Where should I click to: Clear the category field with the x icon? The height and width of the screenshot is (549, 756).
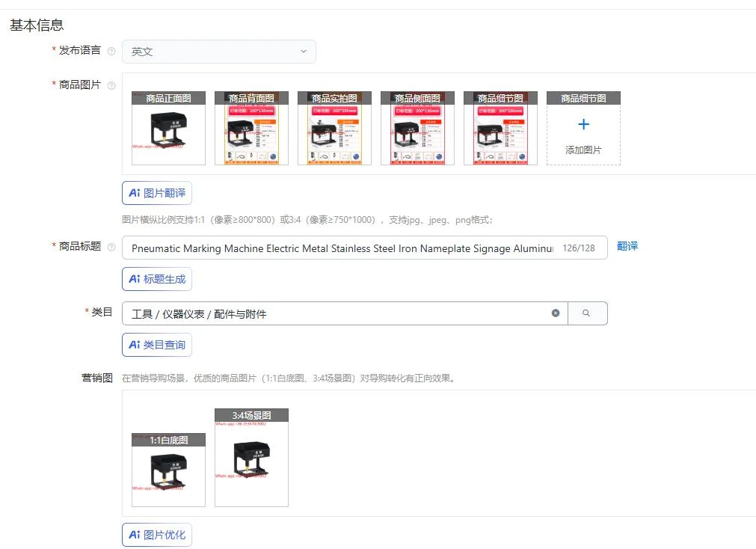[556, 313]
